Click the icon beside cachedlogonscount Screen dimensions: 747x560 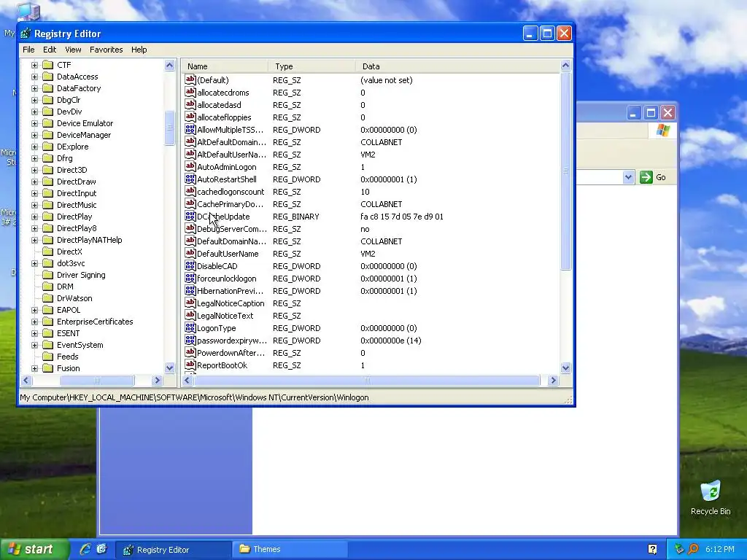pyautogui.click(x=190, y=192)
